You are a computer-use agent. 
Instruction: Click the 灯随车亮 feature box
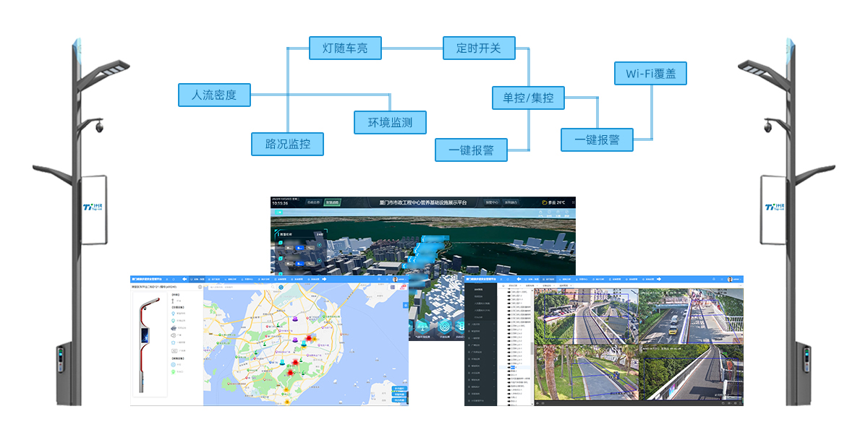(345, 48)
